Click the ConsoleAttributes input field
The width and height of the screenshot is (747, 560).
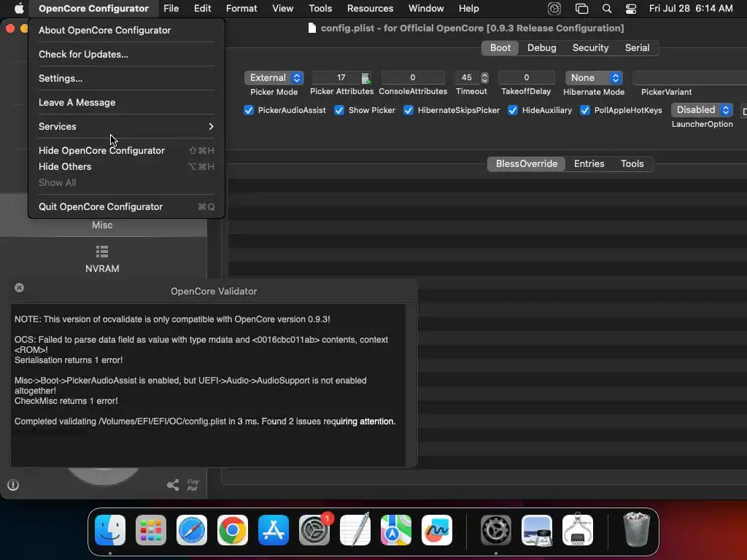pos(413,77)
